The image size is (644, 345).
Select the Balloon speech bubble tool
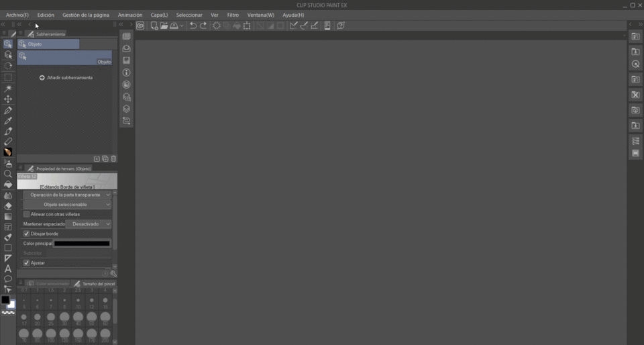[x=8, y=279]
